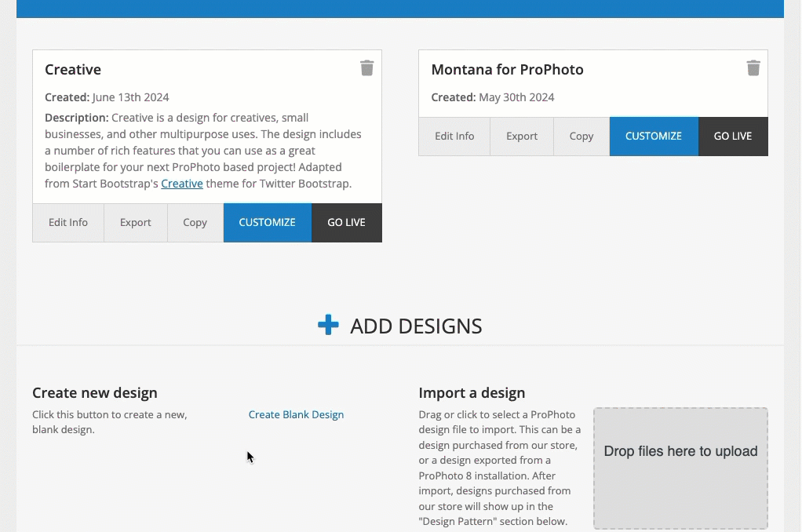Export the Montana for ProPhoto design
Image resolution: width=802 pixels, height=532 pixels.
[x=522, y=136]
